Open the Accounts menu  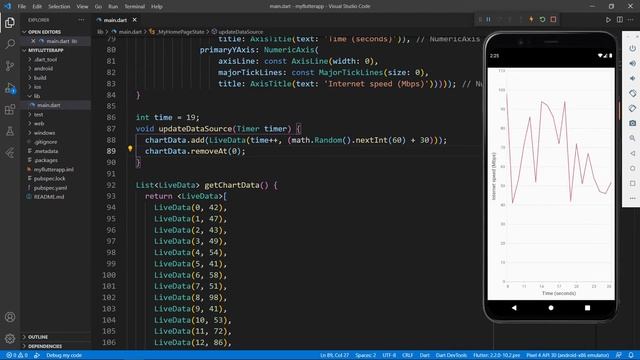click(x=10, y=317)
